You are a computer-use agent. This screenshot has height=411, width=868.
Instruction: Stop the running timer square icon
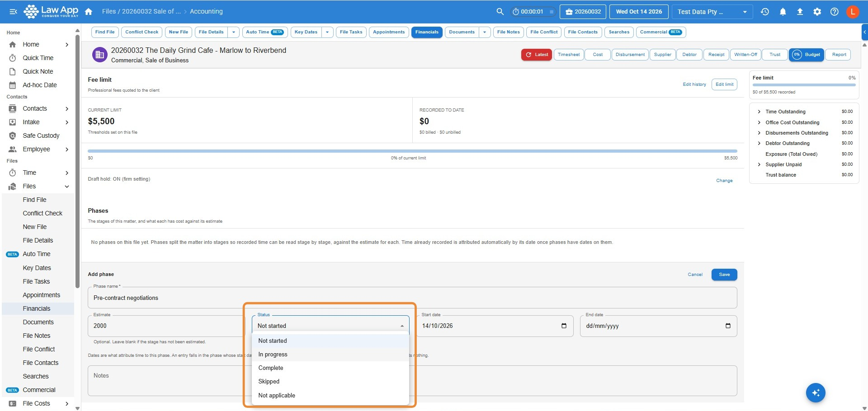[552, 12]
